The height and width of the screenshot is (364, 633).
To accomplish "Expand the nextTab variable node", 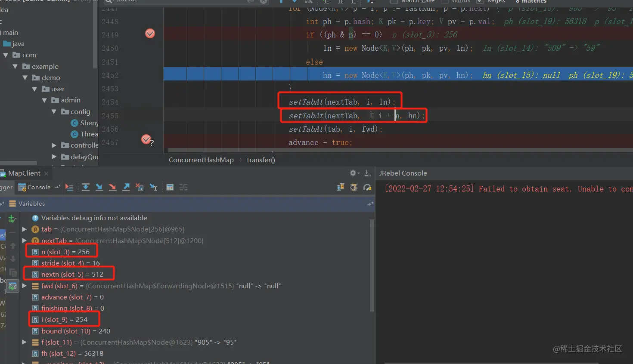I will pos(24,241).
